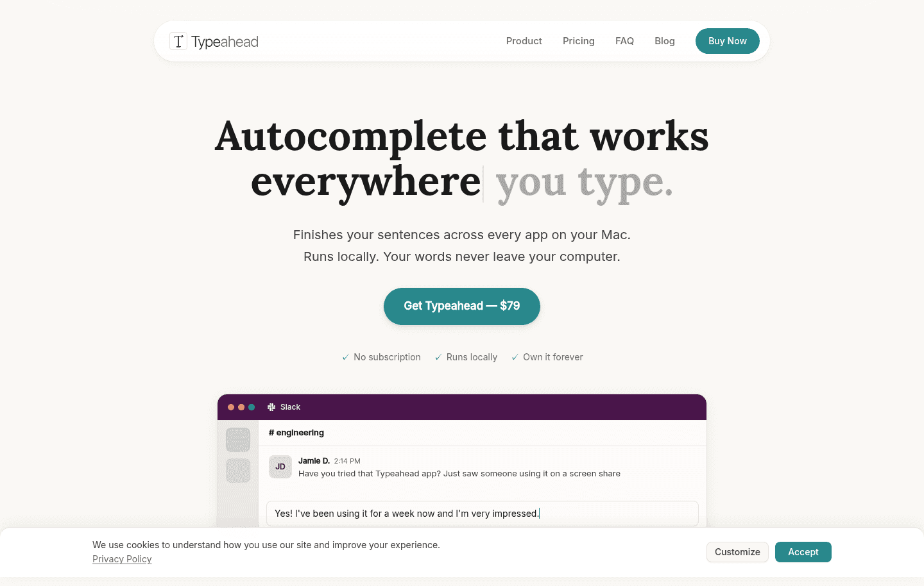The image size is (924, 586).
Task: Click the "No subscription" text
Action: pos(387,357)
